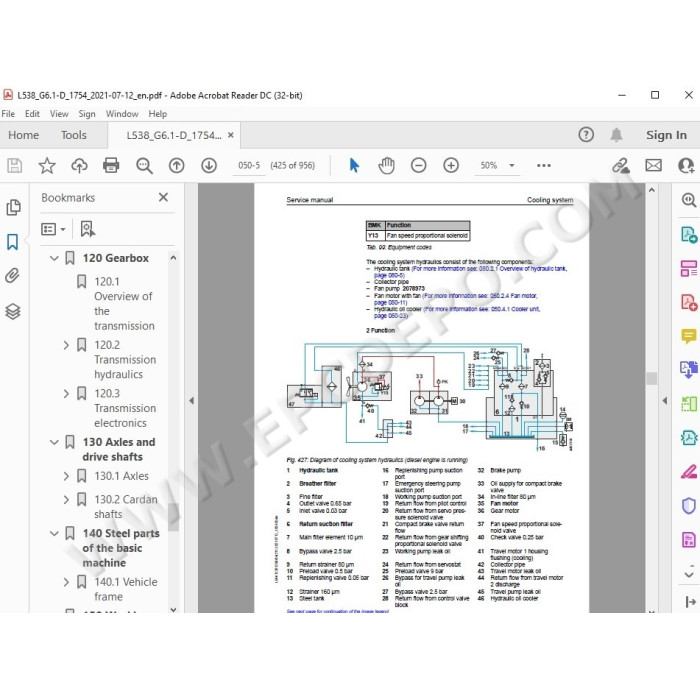Send file by email envelope icon
Image resolution: width=700 pixels, height=700 pixels.
point(653,166)
